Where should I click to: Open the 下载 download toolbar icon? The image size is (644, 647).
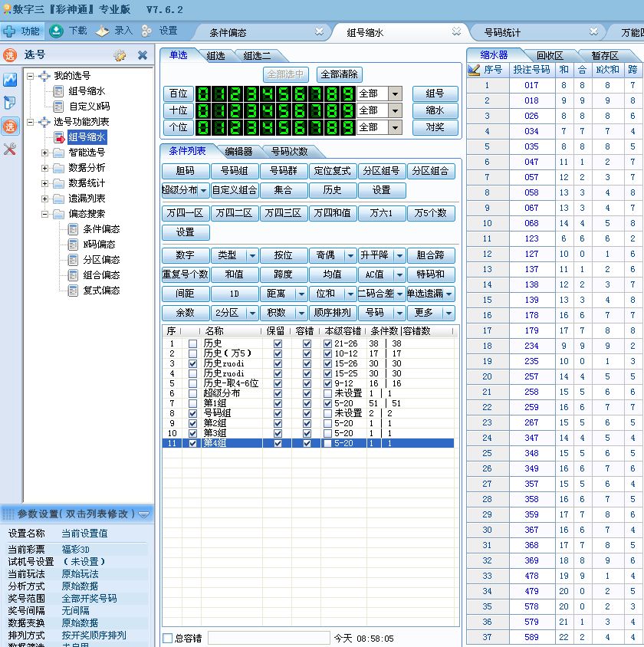56,31
